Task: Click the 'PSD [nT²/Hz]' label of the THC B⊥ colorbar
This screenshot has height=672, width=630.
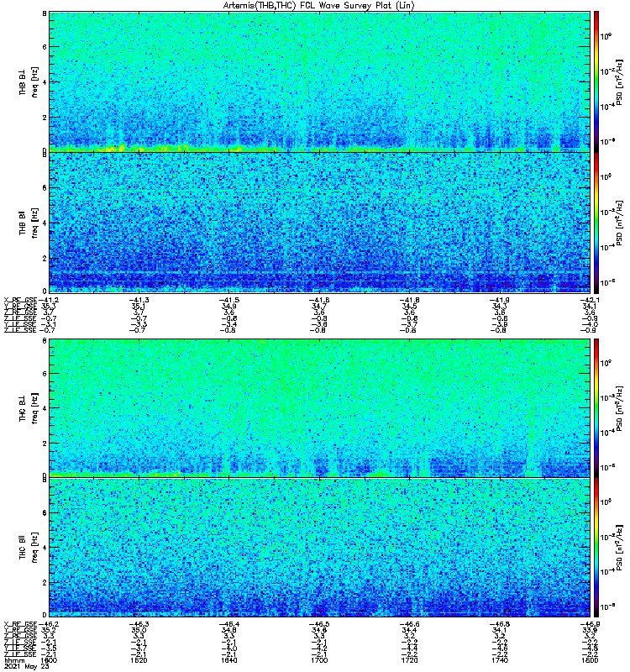Action: coord(620,408)
